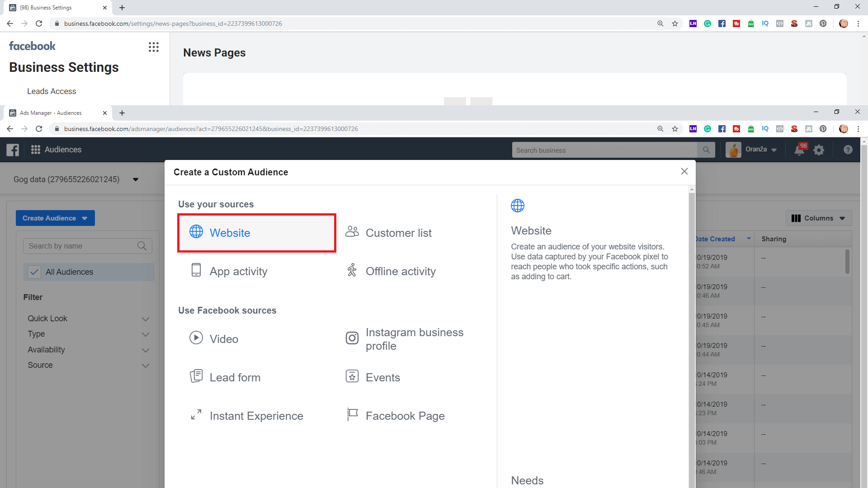Toggle the All Audiences checkbox

pos(34,272)
